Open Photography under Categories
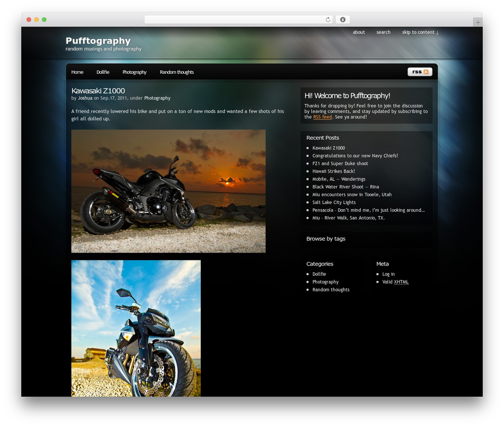Image resolution: width=504 pixels, height=427 pixels. 325,282
